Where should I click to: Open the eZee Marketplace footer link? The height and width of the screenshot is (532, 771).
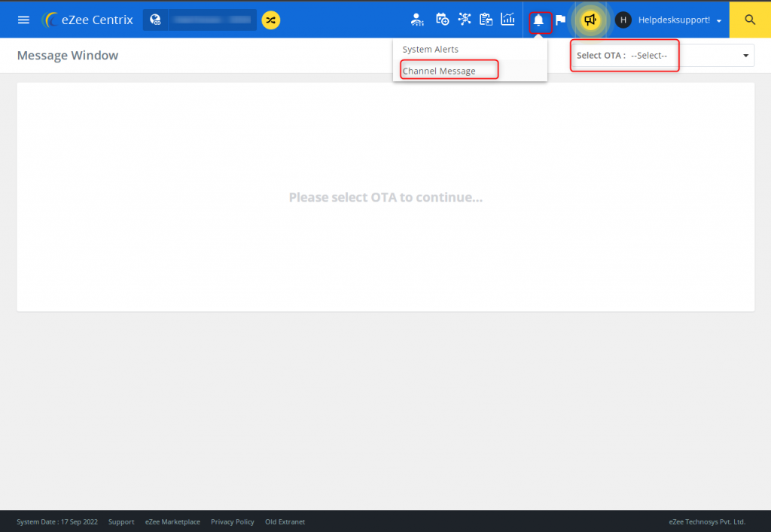click(172, 521)
